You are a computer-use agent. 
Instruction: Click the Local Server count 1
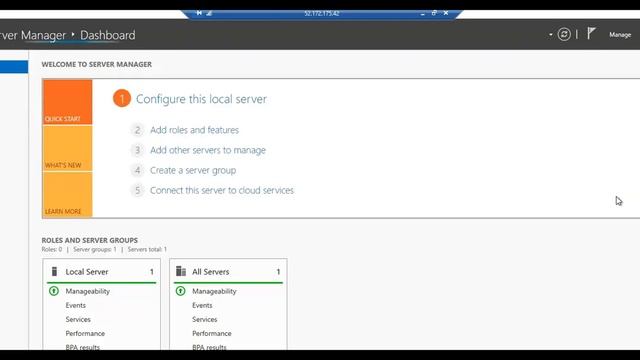pos(152,272)
